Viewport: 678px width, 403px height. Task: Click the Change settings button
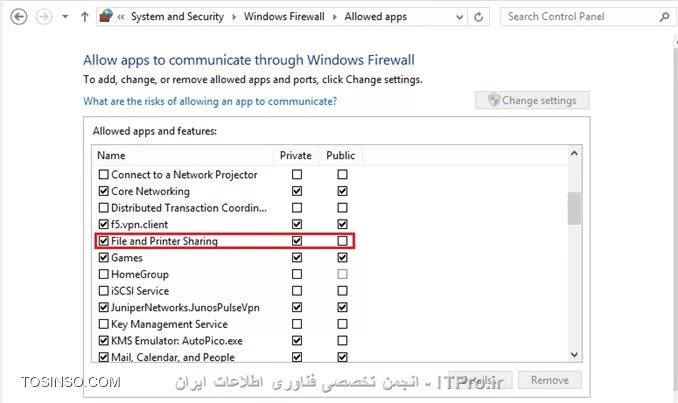coord(532,100)
